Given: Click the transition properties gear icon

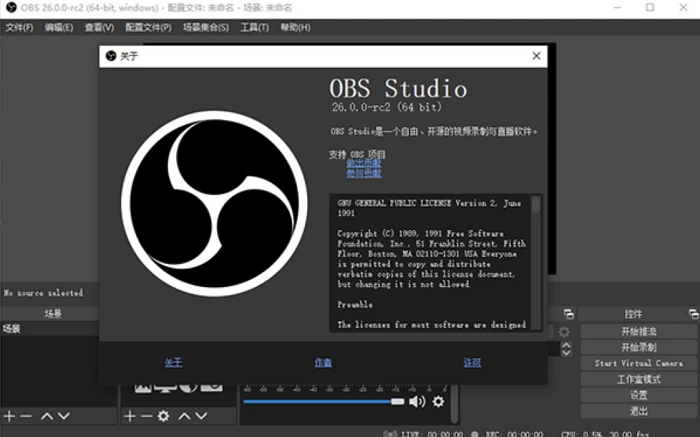Looking at the screenshot, I should 564,332.
